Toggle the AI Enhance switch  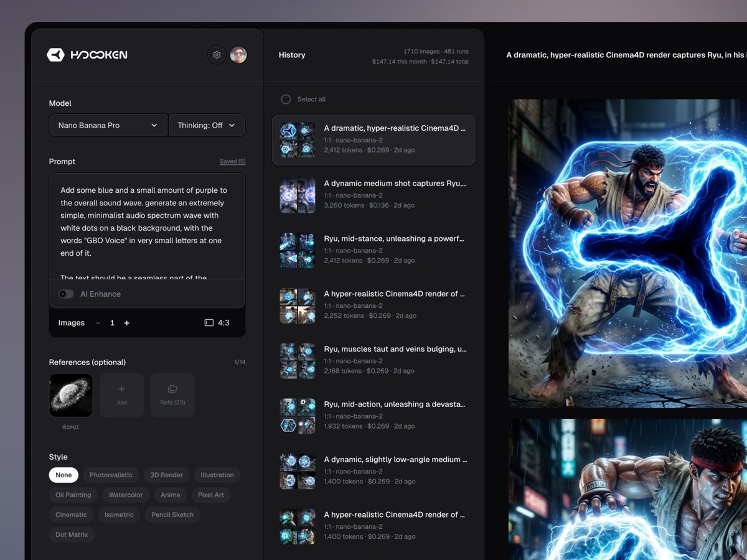pyautogui.click(x=66, y=294)
